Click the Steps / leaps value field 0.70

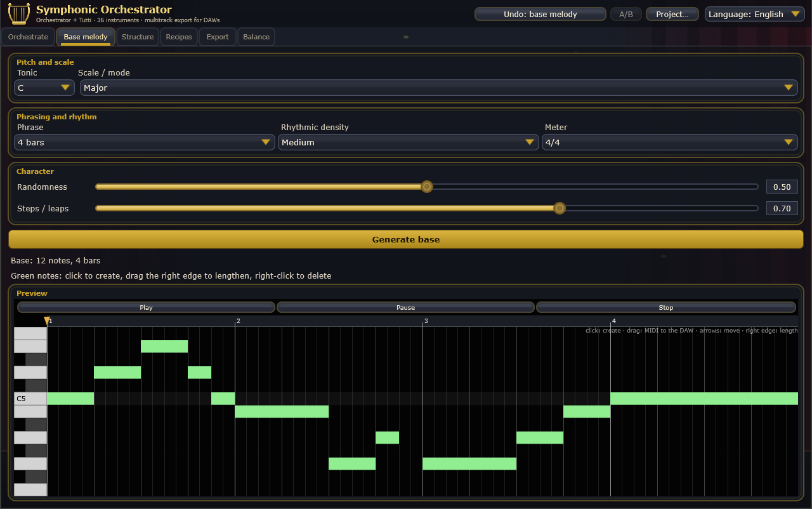click(x=782, y=208)
